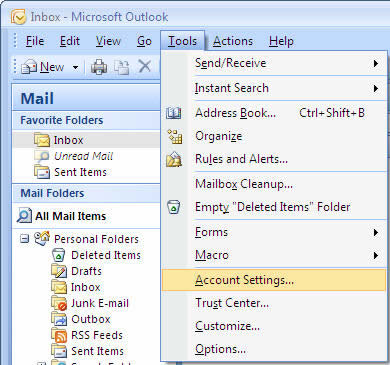390x365 pixels.
Task: Click the Personal Folders icon
Action: click(42, 238)
